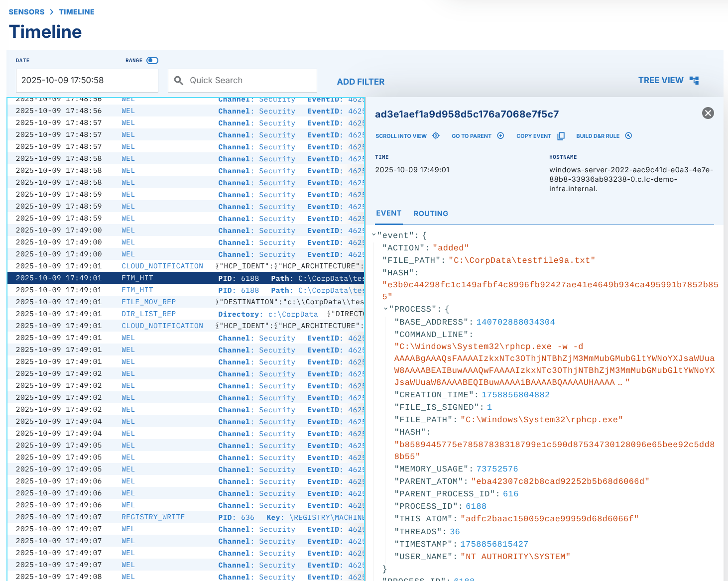Click the magnifier icon in Quick Search
Screen dimensions: 728x581
tap(179, 81)
